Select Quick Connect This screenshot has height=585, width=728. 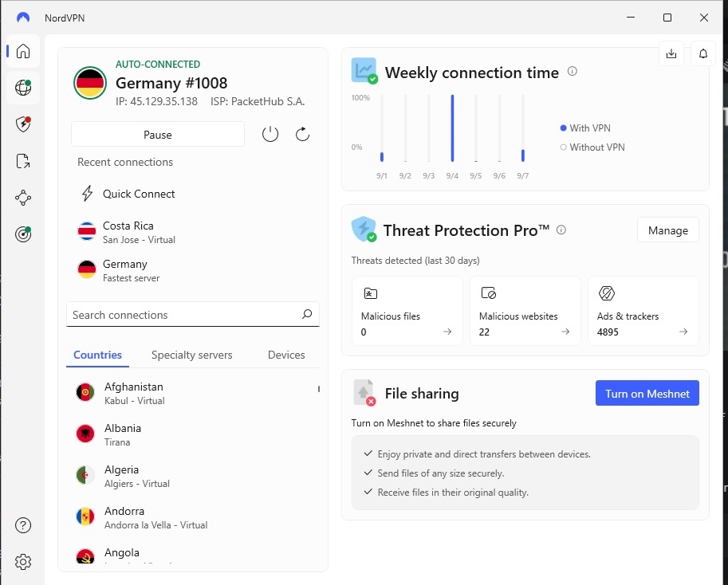193,194
